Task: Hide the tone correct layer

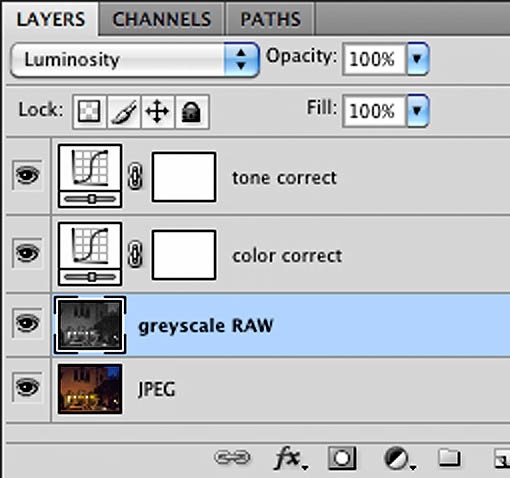Action: pyautogui.click(x=28, y=175)
